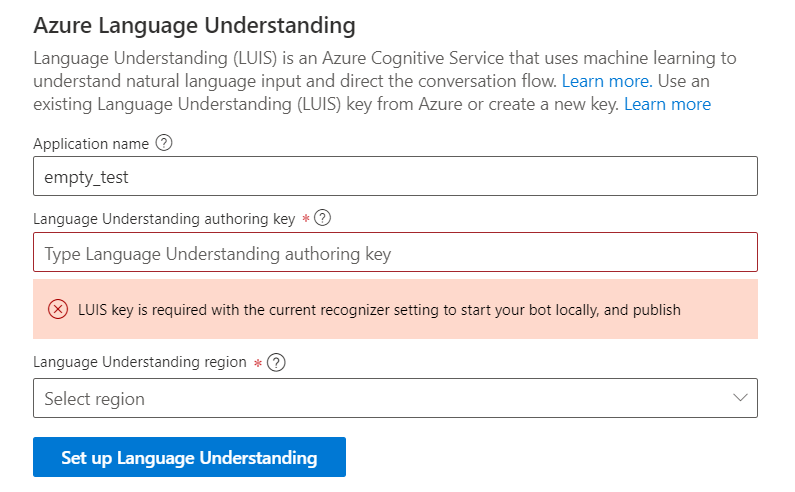Click the Application name label
This screenshot has height=492, width=795.
coord(91,144)
